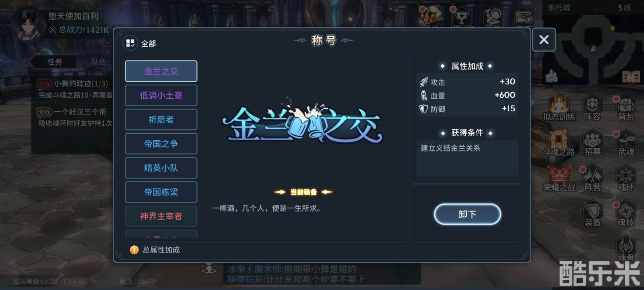This screenshot has width=644, height=290.
Task: Select the 低调小土豪 title
Action: click(x=161, y=95)
